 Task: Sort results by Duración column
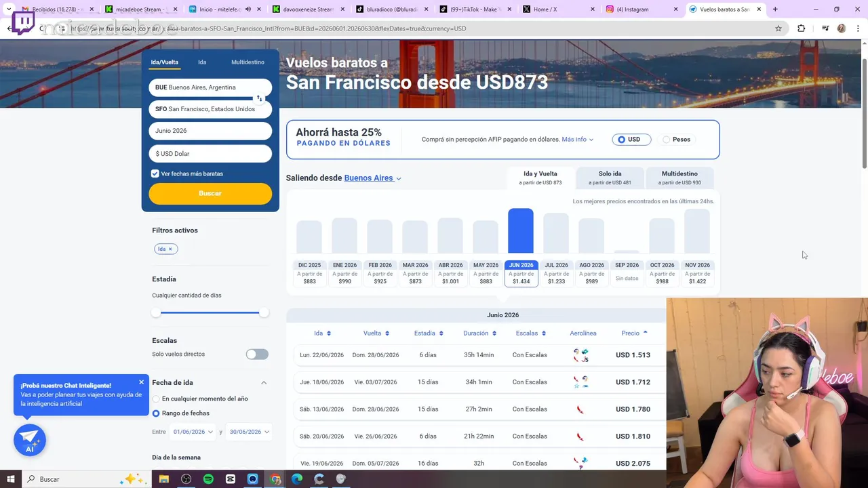pyautogui.click(x=480, y=333)
